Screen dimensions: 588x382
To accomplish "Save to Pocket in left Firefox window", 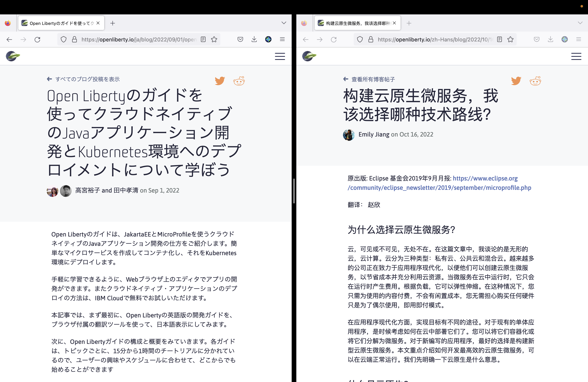I will point(240,39).
